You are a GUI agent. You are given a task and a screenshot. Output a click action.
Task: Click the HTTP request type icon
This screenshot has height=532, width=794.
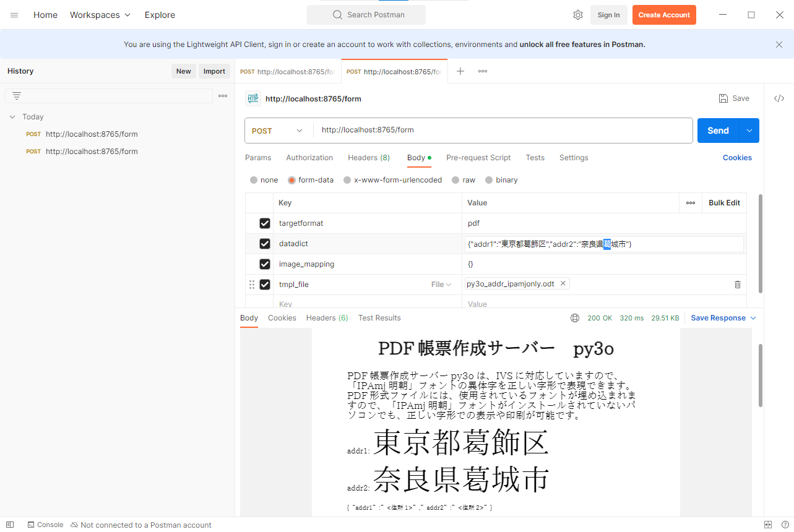253,98
